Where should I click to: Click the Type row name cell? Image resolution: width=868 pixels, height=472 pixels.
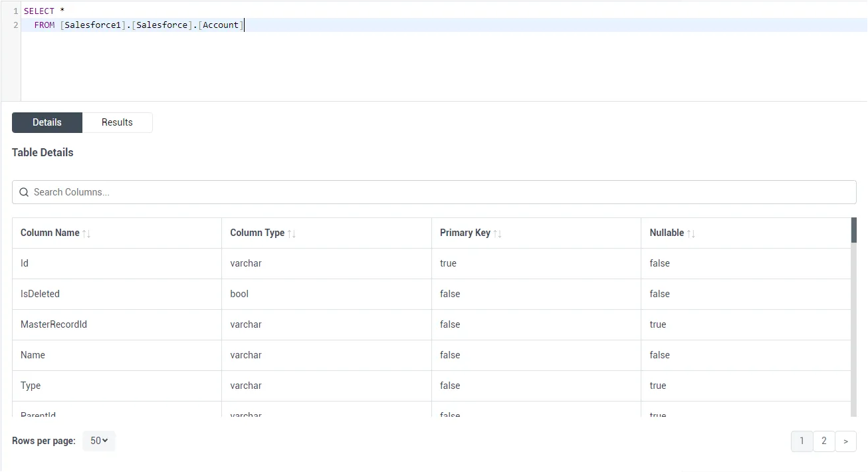(31, 386)
